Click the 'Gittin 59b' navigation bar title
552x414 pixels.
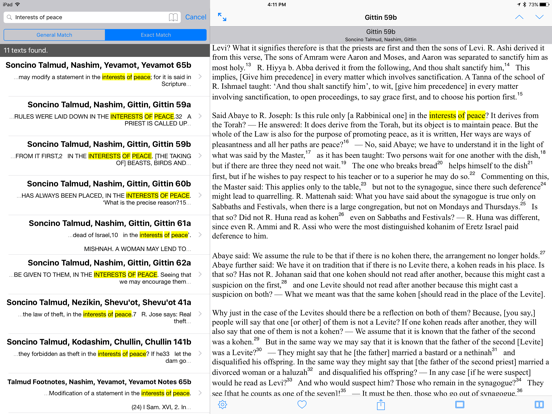tap(381, 17)
